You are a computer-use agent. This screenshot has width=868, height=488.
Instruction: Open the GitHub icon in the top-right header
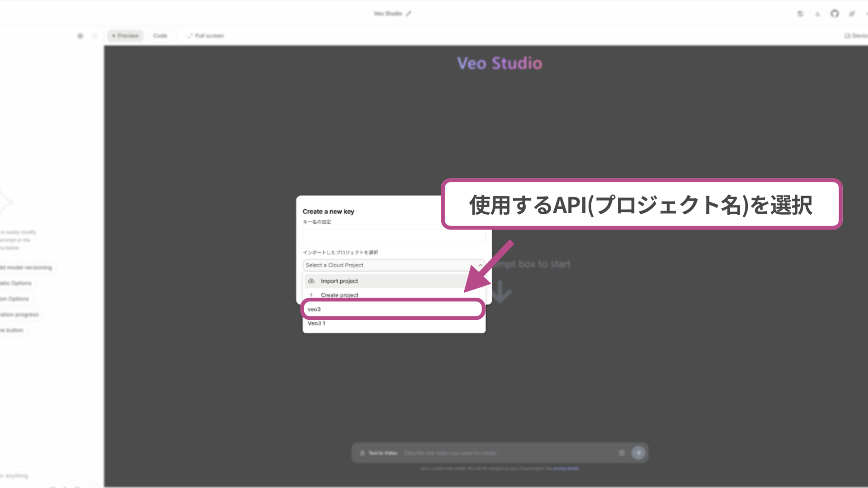tap(834, 14)
